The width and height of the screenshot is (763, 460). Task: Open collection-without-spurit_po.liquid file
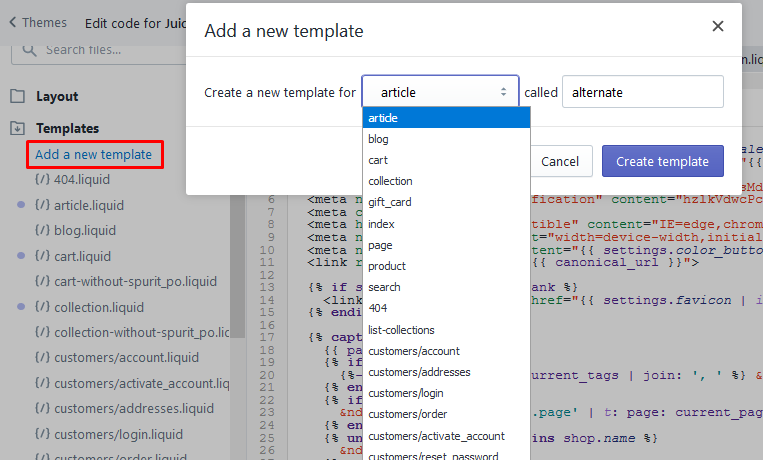(142, 332)
